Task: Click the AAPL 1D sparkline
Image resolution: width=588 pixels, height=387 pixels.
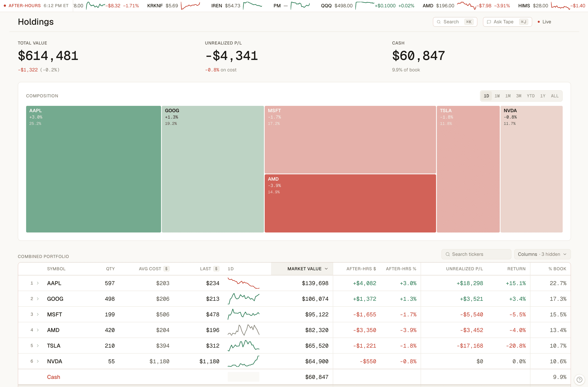Action: point(243,283)
